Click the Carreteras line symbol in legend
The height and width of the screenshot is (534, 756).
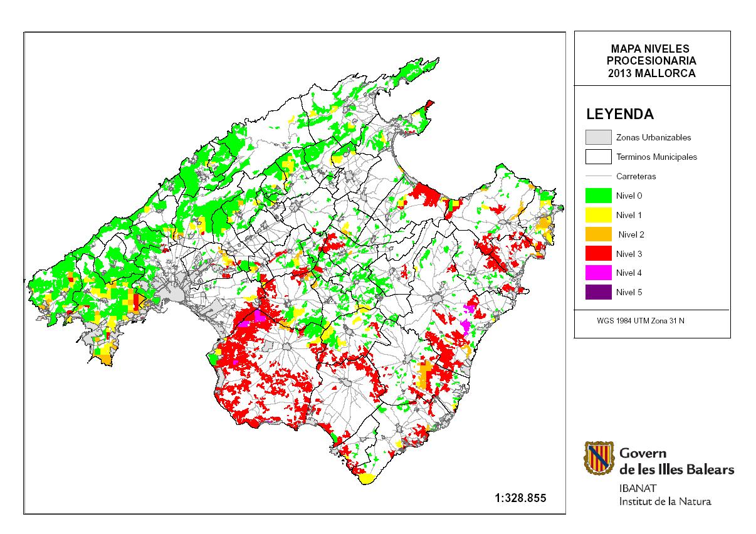coord(597,176)
